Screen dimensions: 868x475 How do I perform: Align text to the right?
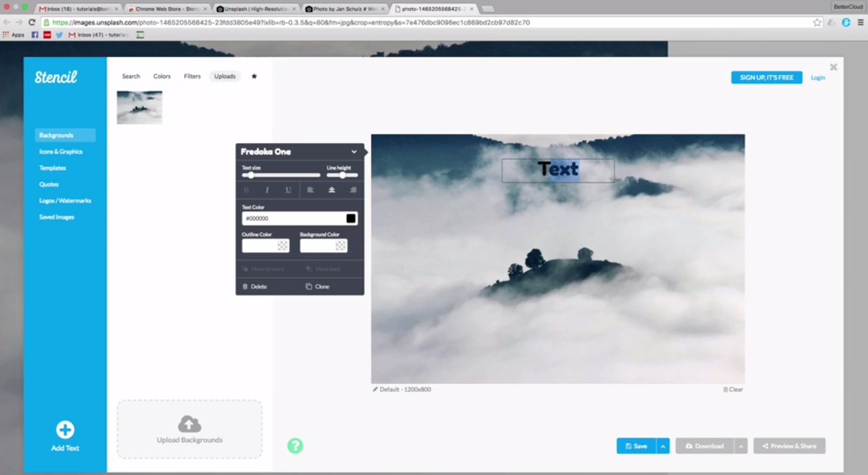coord(353,190)
